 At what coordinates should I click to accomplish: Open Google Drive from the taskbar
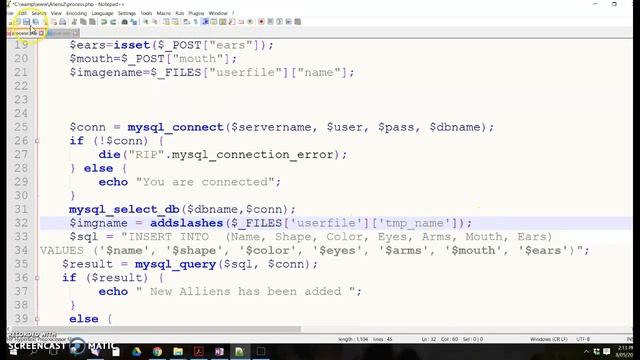136,351
